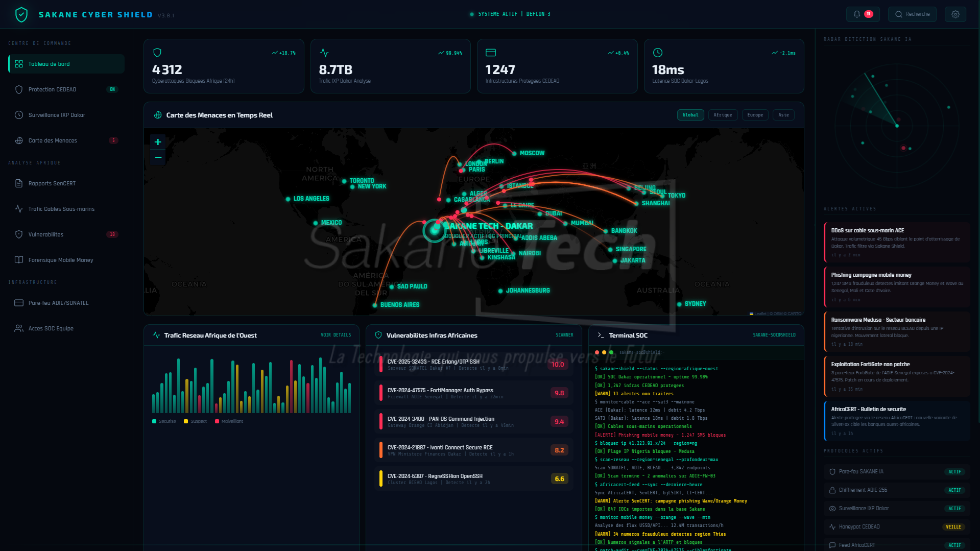Toggle ACTIF status for Pare-feu SAKANE IA

[x=954, y=471]
